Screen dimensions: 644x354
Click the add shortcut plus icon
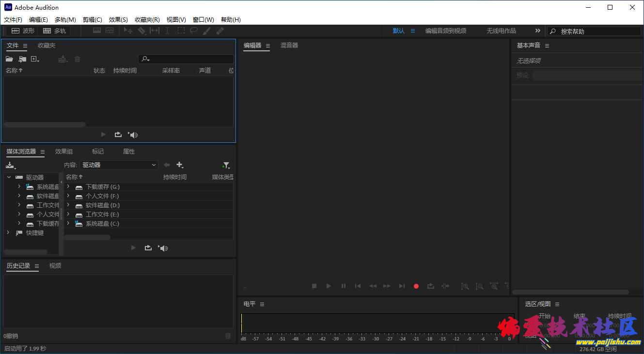click(x=180, y=165)
